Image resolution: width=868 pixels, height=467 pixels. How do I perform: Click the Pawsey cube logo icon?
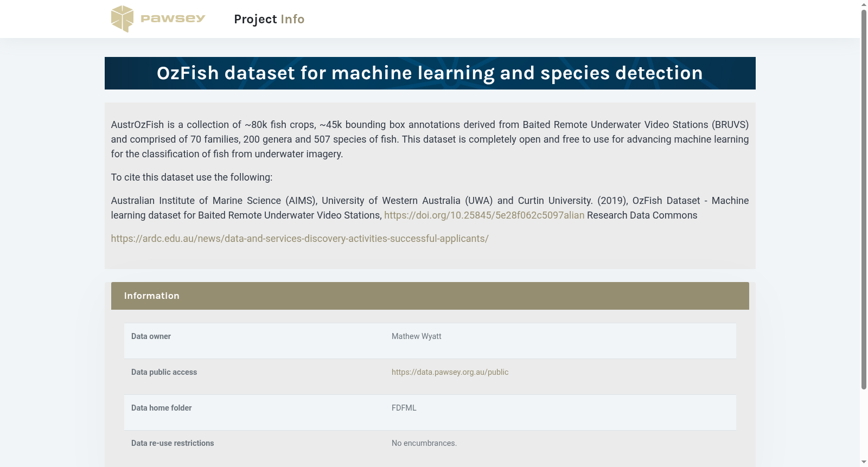pos(122,19)
